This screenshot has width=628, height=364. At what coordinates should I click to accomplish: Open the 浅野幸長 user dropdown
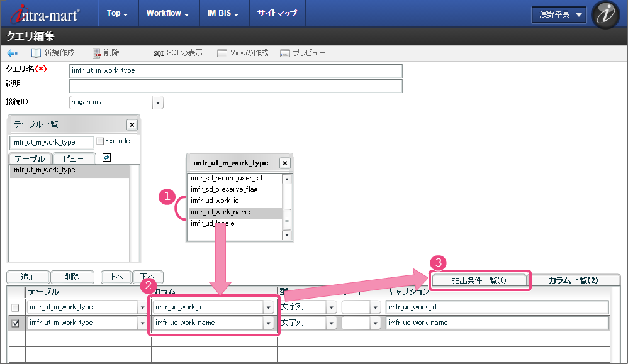click(x=559, y=15)
